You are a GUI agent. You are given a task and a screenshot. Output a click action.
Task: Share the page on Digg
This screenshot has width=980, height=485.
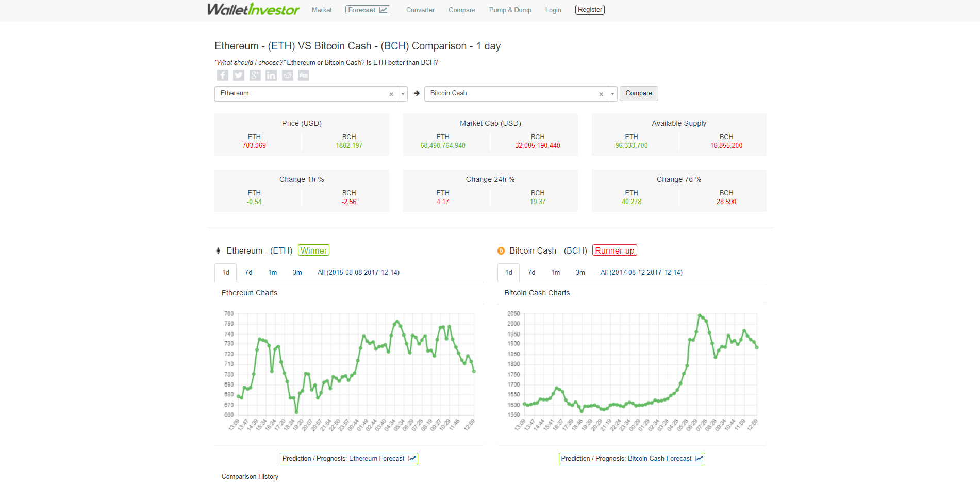304,75
